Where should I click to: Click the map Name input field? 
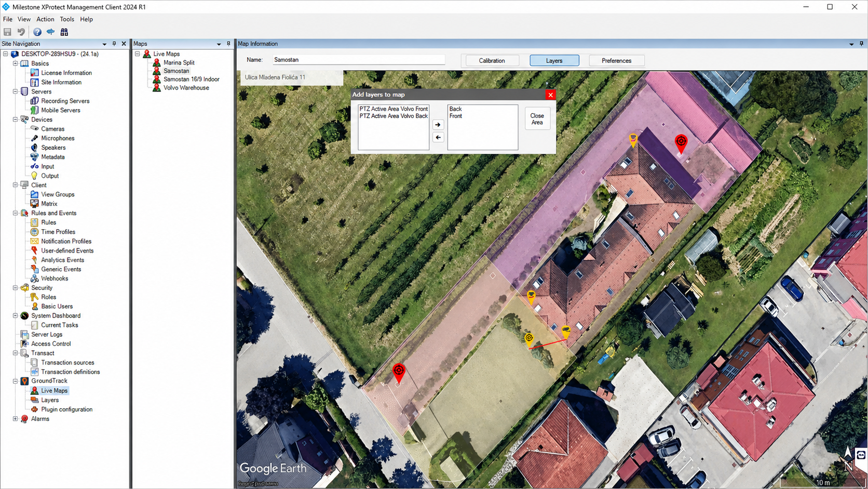click(x=359, y=60)
